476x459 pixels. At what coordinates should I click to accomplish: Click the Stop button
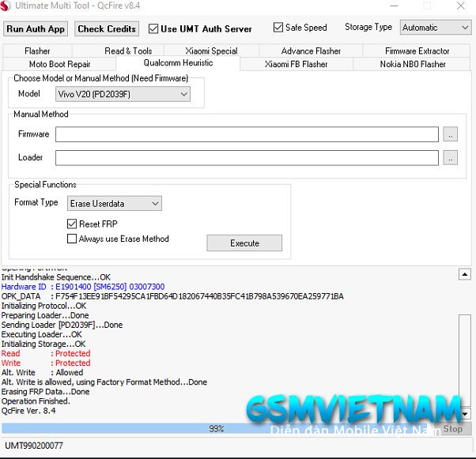pos(453,429)
